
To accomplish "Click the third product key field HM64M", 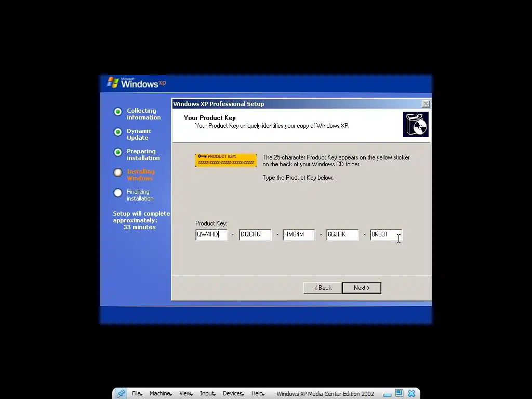I will click(x=299, y=234).
